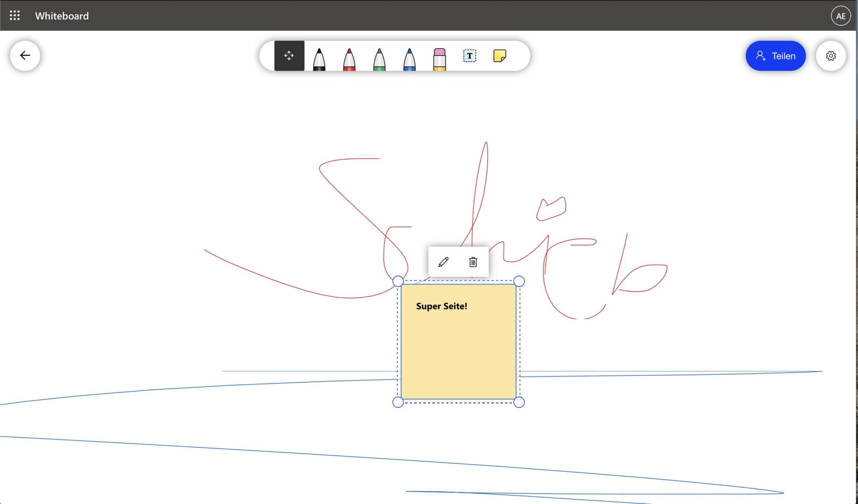Open whiteboard settings gear
This screenshot has height=504, width=858.
pos(831,56)
